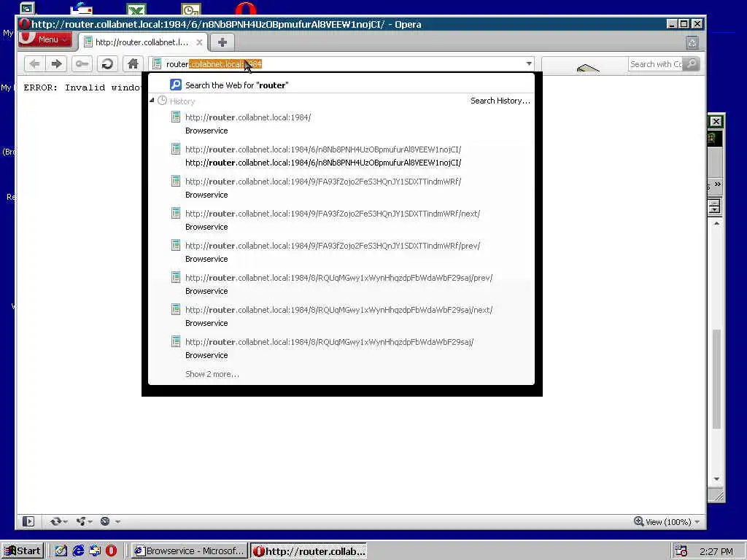
Task: Select history entry ending TTindmWRf/next/
Action: (x=341, y=220)
